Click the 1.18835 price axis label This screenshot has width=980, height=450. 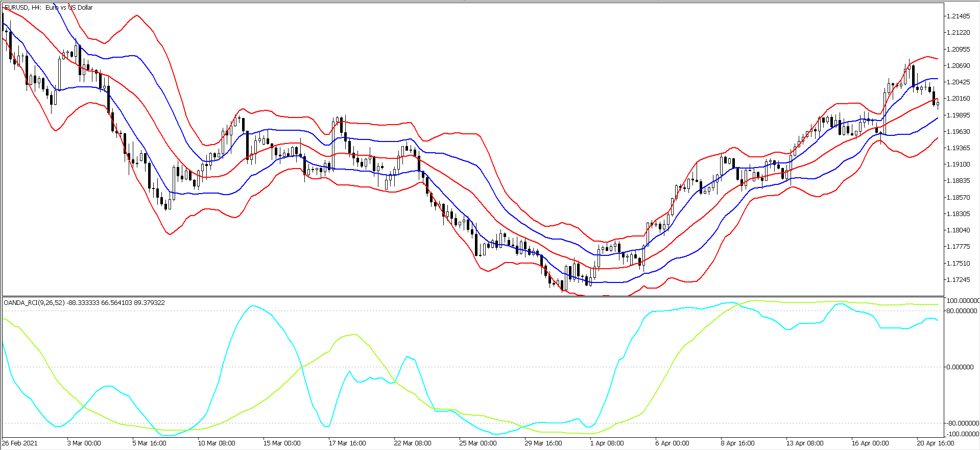(958, 181)
